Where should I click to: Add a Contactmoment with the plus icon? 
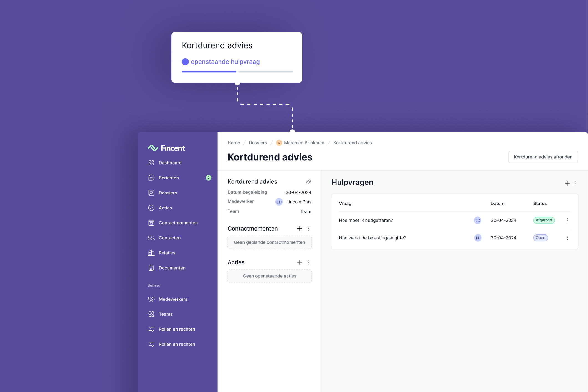pos(300,229)
